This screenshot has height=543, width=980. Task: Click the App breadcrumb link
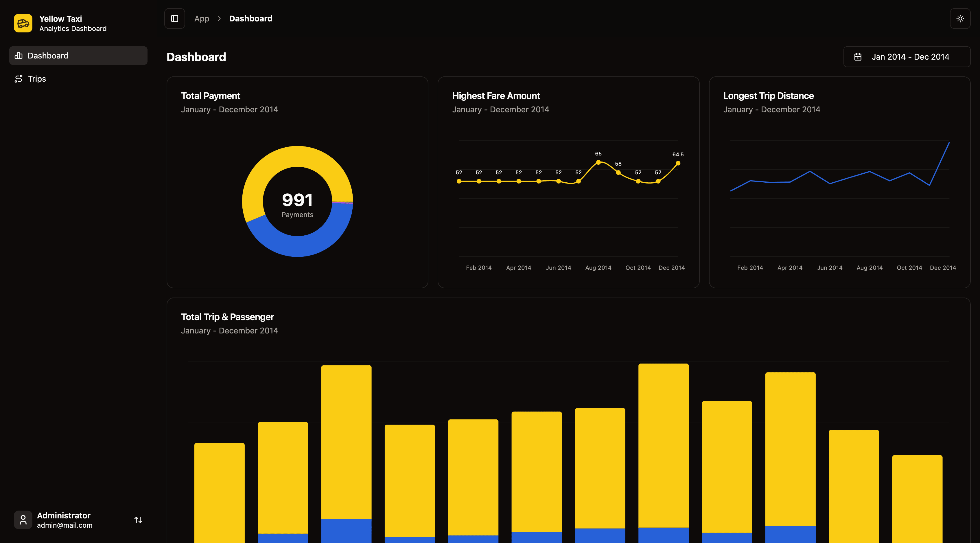pos(202,19)
